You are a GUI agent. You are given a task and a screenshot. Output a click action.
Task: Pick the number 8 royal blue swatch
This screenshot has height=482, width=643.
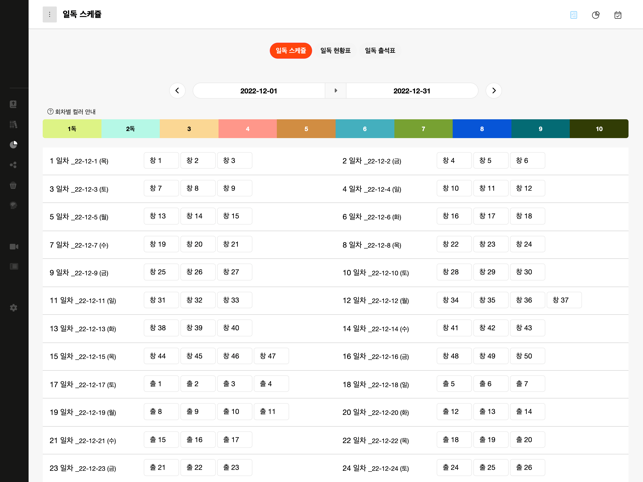(482, 129)
